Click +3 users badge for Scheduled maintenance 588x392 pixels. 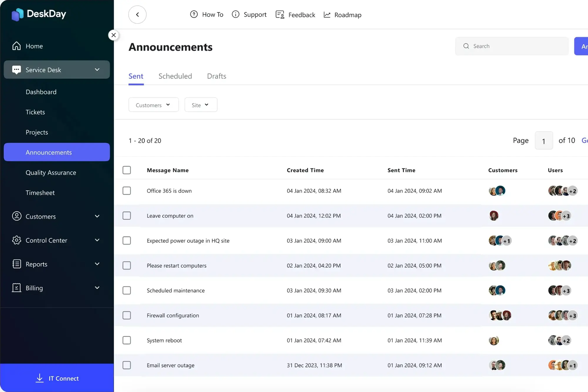(x=566, y=291)
